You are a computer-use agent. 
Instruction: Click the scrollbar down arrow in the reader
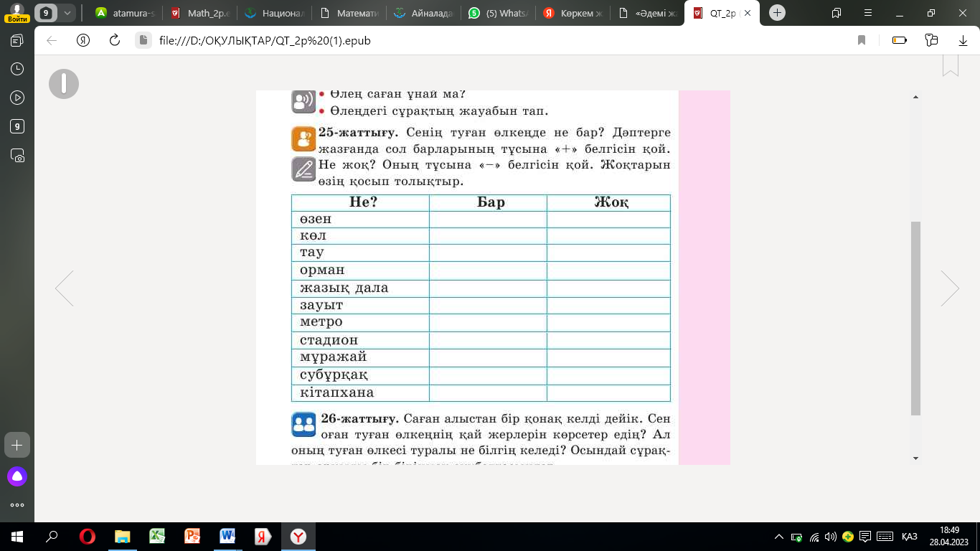(x=915, y=458)
